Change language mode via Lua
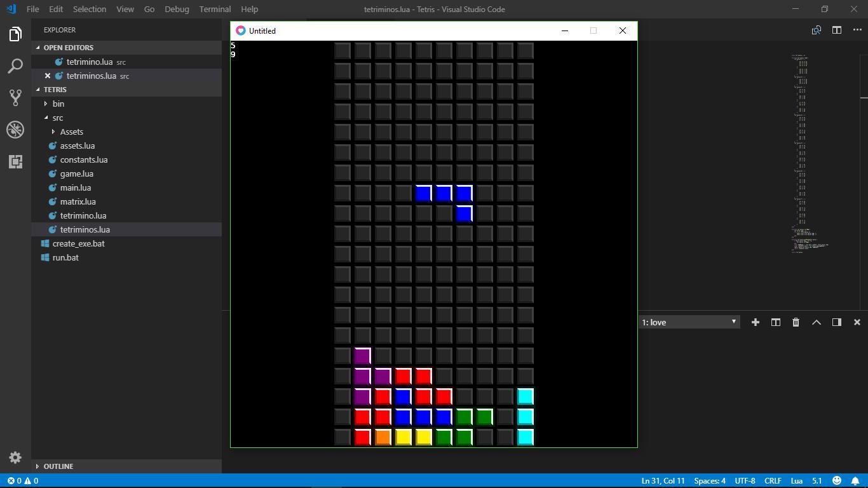Viewport: 868px width, 488px height. click(796, 481)
